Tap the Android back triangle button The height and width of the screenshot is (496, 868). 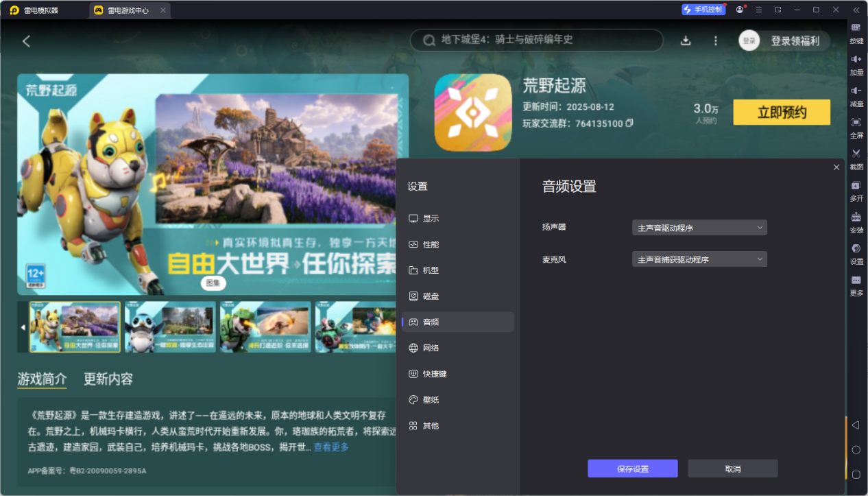(856, 425)
